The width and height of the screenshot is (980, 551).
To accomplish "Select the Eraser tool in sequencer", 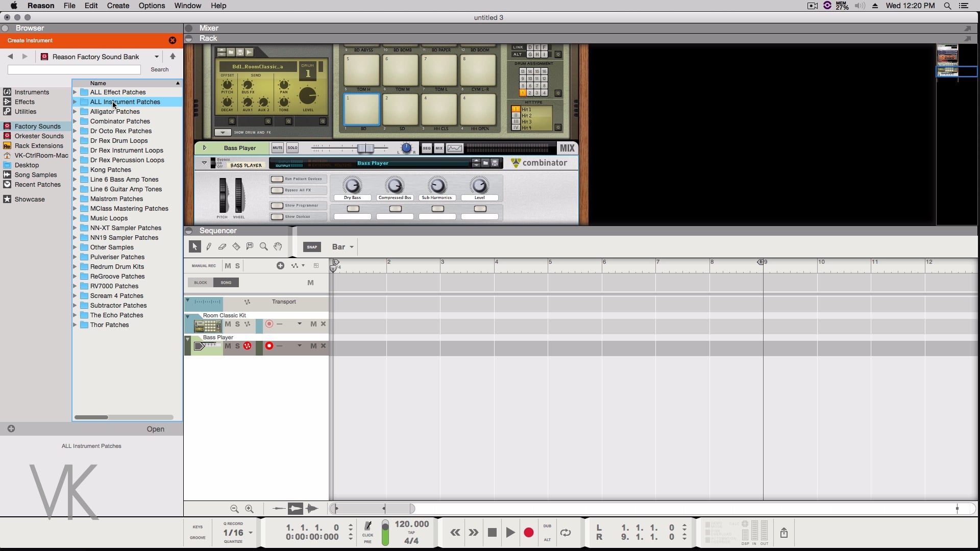I will click(222, 247).
